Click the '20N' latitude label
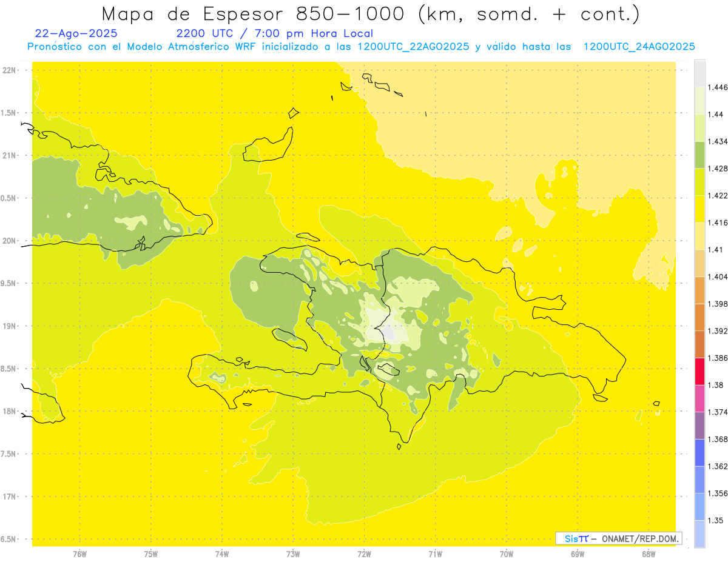The height and width of the screenshot is (562, 728). [10, 241]
